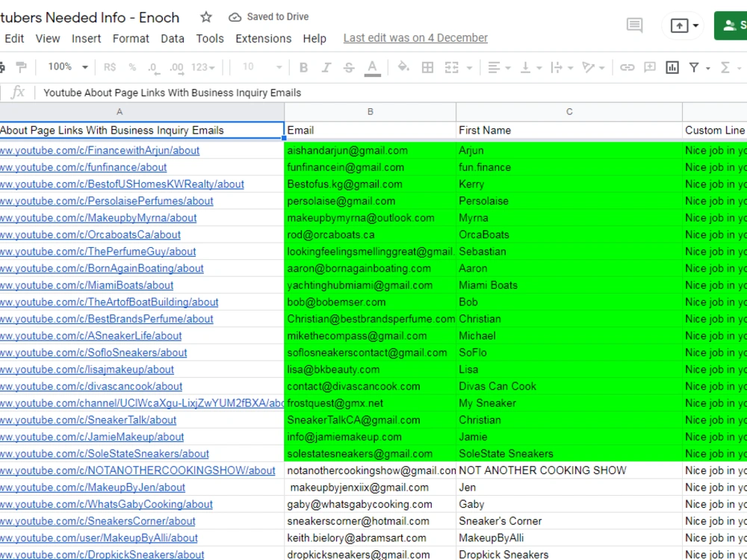The image size is (747, 560).
Task: Open PersolaisePerfumes about link
Action: point(106,201)
